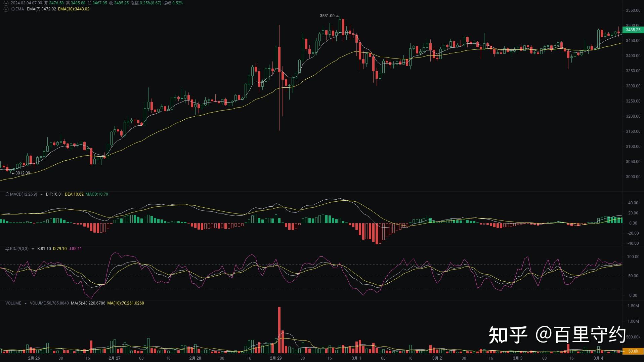Open VOLUME indicator dropdown arrow
The width and height of the screenshot is (644, 362).
click(x=25, y=304)
